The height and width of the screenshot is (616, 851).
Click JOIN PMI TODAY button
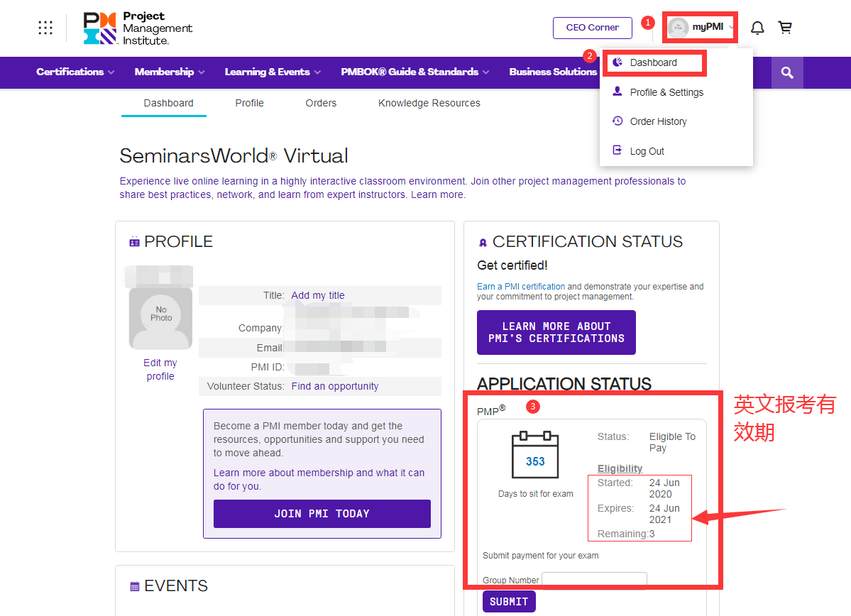(x=322, y=513)
